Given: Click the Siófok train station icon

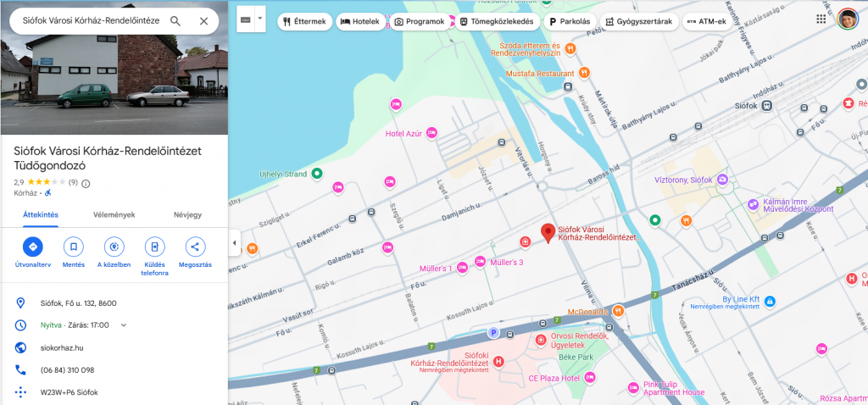Looking at the screenshot, I should coord(766,105).
